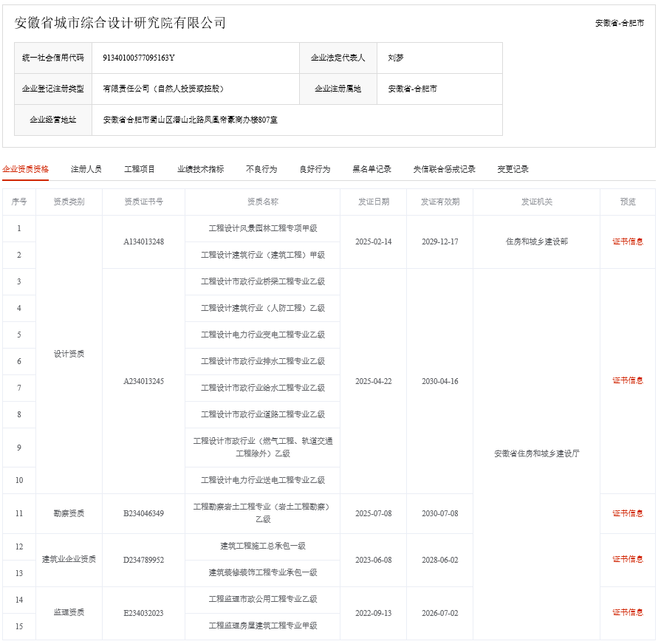View the 良好行为 tab
The image size is (661, 644).
[x=315, y=169]
